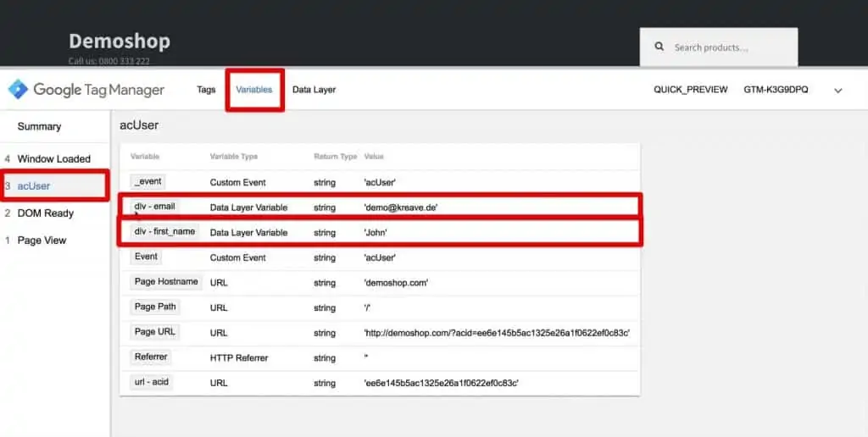Click the Page URL variable chip
Image resolution: width=868 pixels, height=437 pixels.
coord(154,331)
